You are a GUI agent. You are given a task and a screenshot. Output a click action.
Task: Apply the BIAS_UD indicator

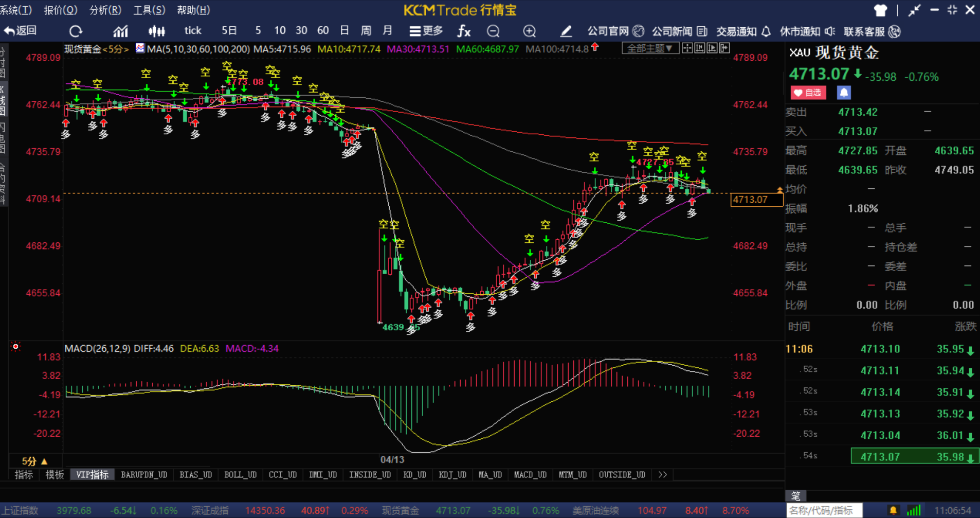pos(196,475)
